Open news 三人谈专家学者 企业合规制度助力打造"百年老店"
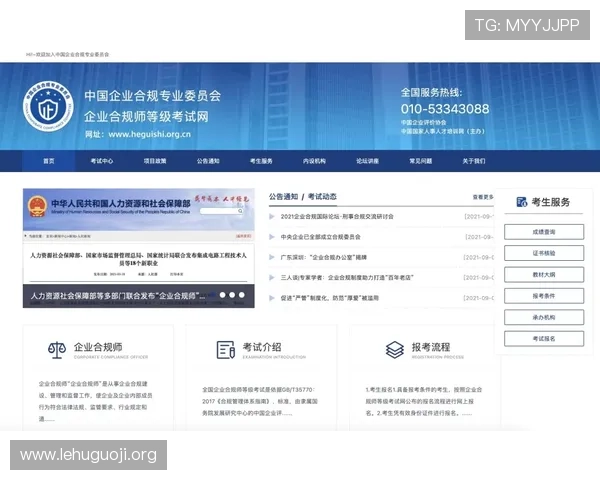The width and height of the screenshot is (600, 480). tap(347, 278)
